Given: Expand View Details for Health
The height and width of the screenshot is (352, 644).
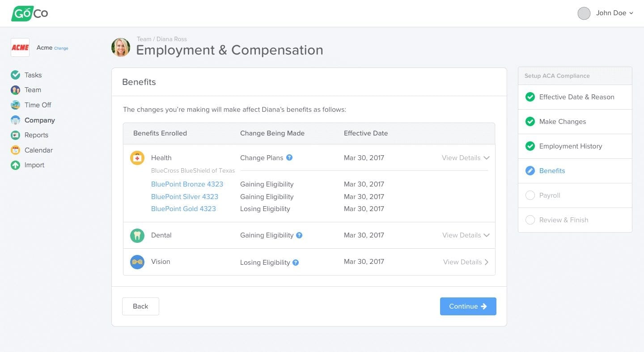Looking at the screenshot, I should click(465, 157).
